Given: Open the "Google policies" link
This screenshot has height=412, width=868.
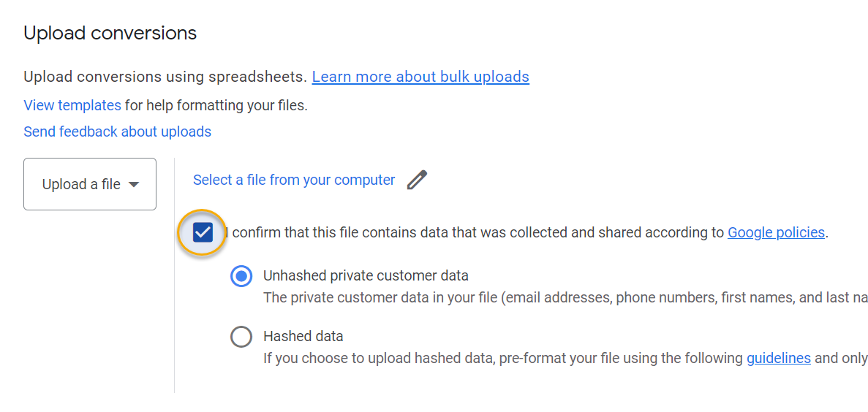Looking at the screenshot, I should (x=776, y=233).
